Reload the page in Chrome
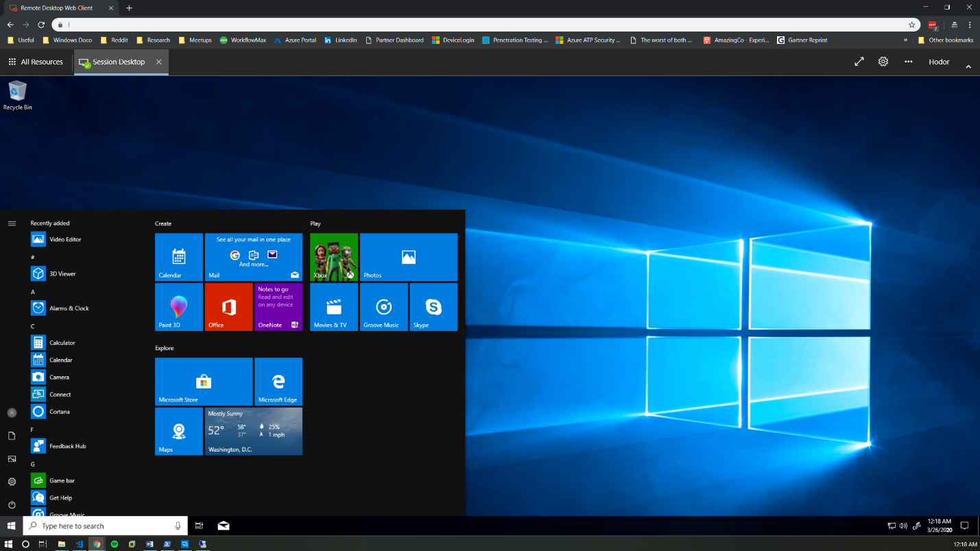Image resolution: width=980 pixels, height=551 pixels. (x=41, y=25)
